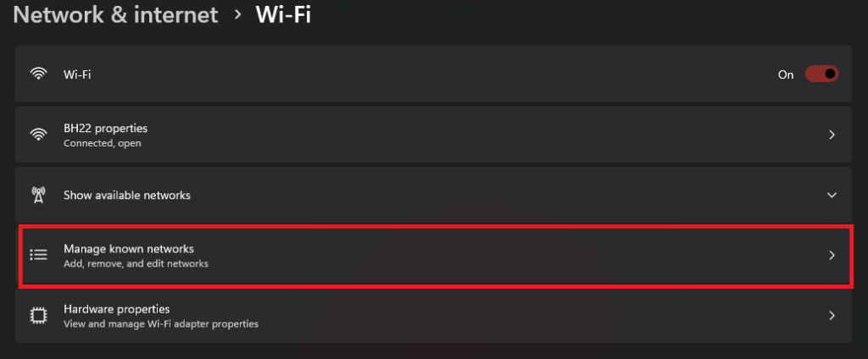Click the Hardware properties right arrow
The width and height of the screenshot is (868, 359).
[x=832, y=316]
